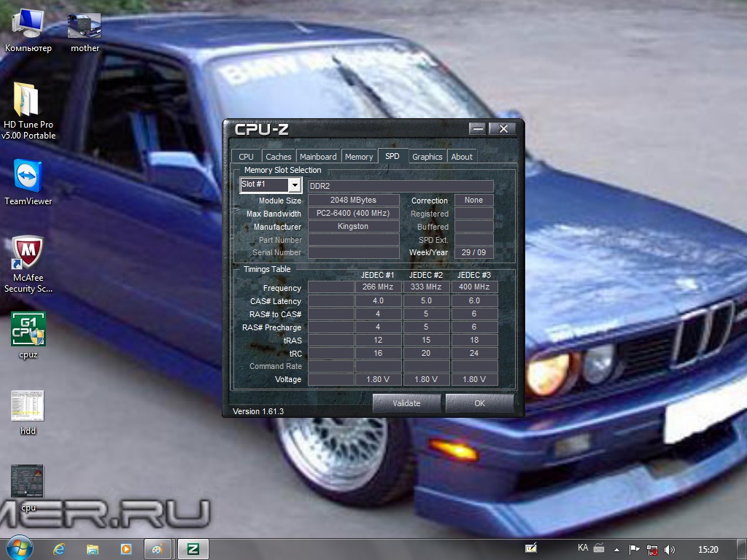Screen dimensions: 747x560
Task: Click the 2048 MBytes module size value
Action: tap(354, 200)
